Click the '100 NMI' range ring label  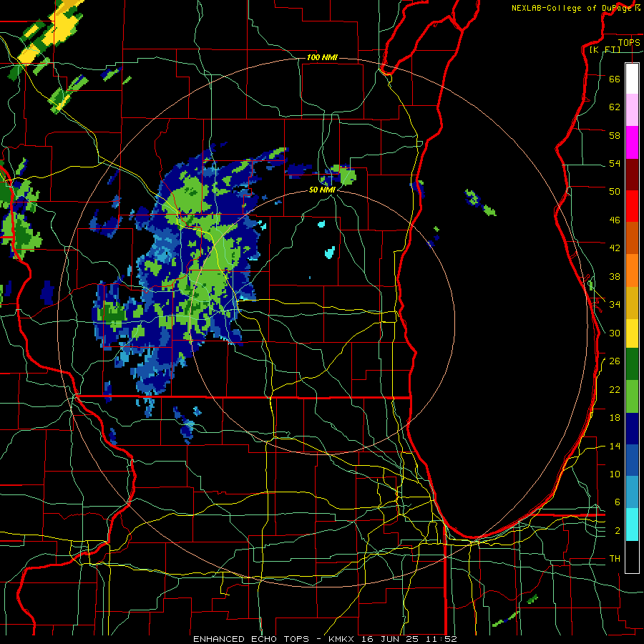tap(322, 57)
